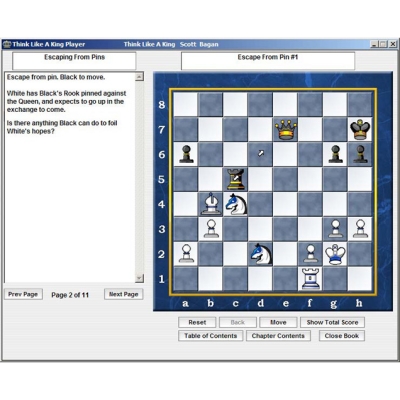Select the white rook on f1
The image size is (400, 400).
point(310,279)
